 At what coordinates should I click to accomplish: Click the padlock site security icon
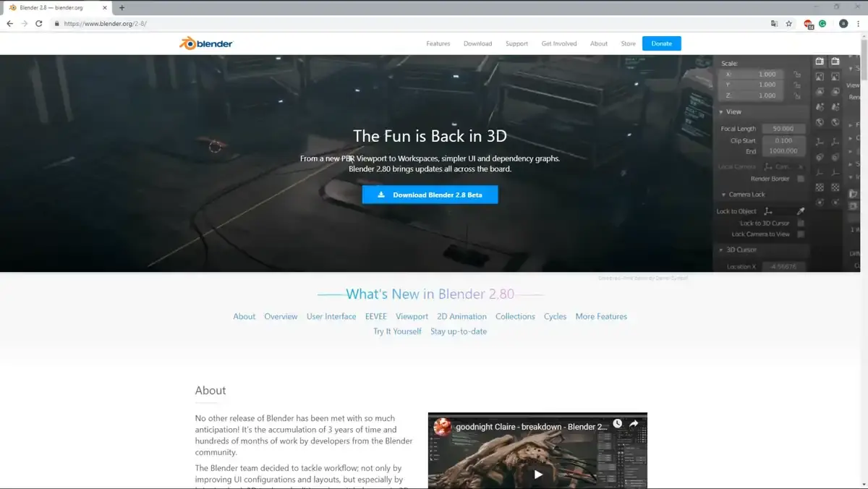point(56,23)
